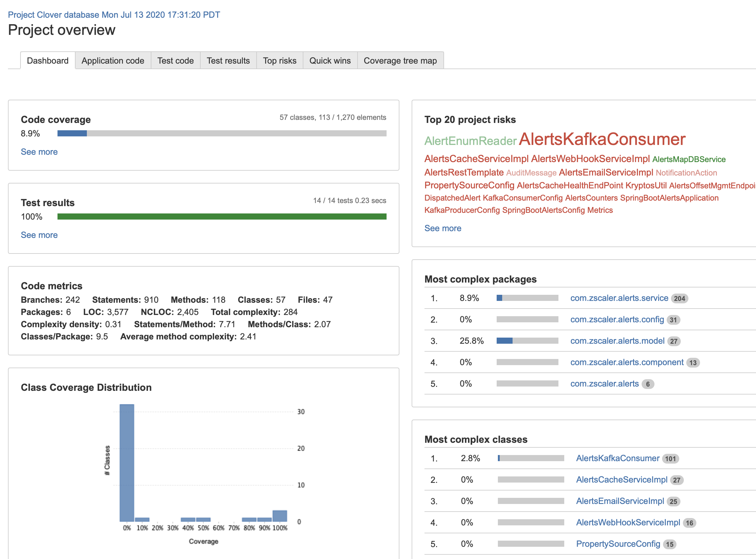
Task: Select the Test results tab
Action: (x=228, y=61)
